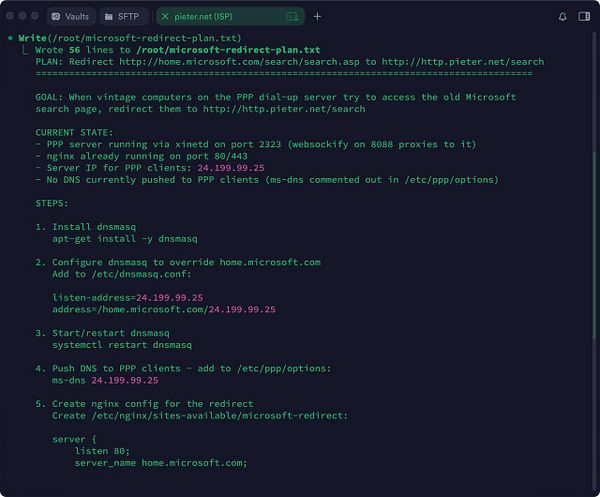
Task: Click the '4. Push DNS to PPP clients' step
Action: (x=183, y=368)
